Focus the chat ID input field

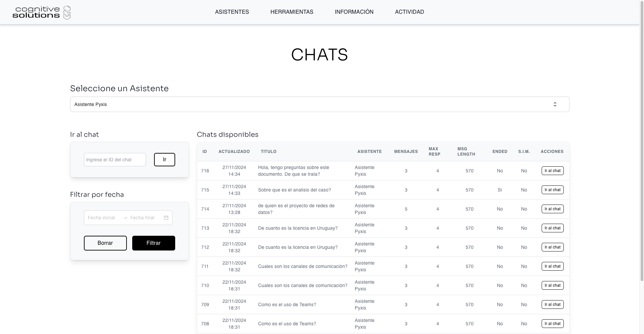coord(115,160)
